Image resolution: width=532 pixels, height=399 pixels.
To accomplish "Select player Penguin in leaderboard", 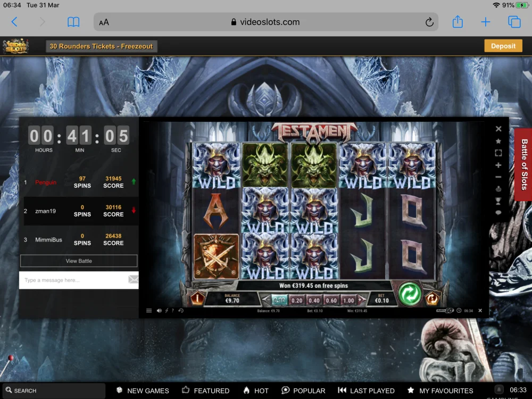I will pyautogui.click(x=46, y=182).
